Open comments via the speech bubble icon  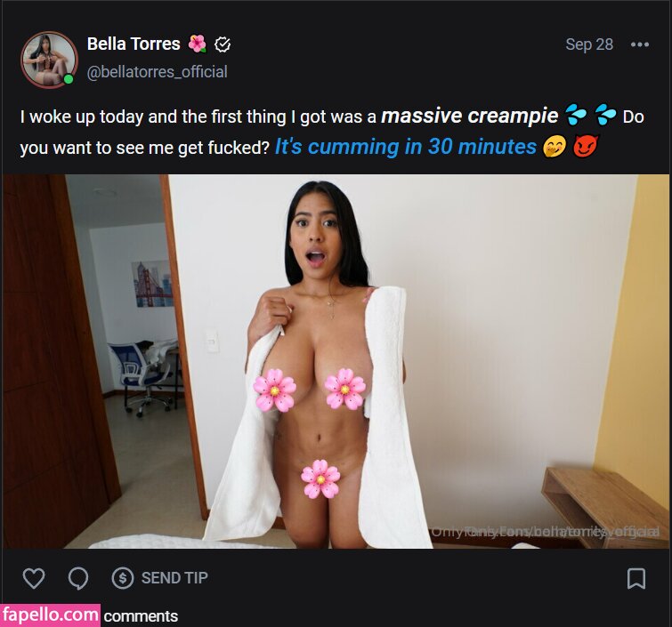[78, 578]
